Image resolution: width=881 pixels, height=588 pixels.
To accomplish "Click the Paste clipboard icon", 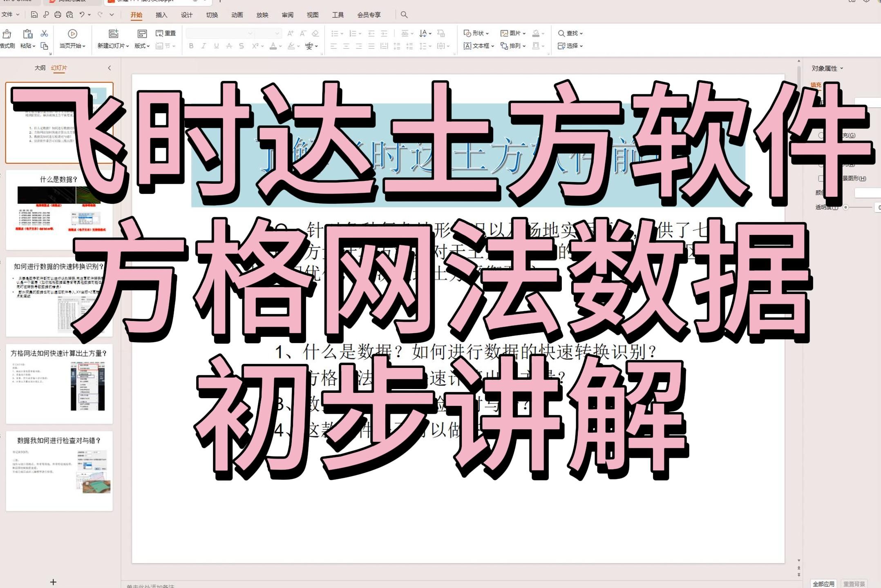I will click(x=28, y=34).
